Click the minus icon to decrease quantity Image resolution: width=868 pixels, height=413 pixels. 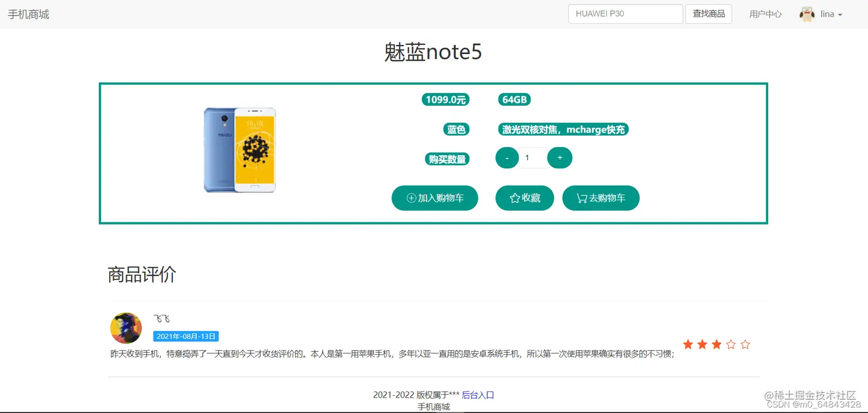[x=506, y=157]
